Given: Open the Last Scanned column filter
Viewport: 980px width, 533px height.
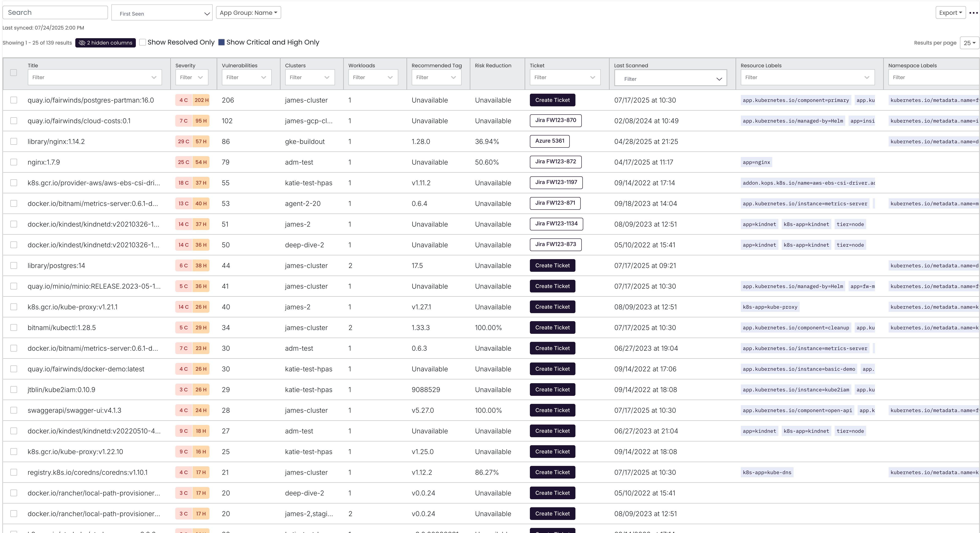Looking at the screenshot, I should [x=671, y=78].
